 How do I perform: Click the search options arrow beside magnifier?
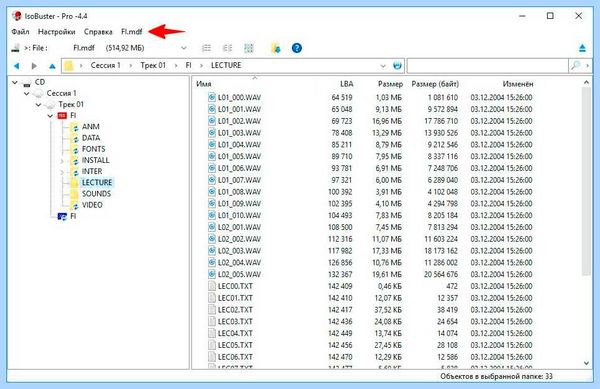coord(587,66)
